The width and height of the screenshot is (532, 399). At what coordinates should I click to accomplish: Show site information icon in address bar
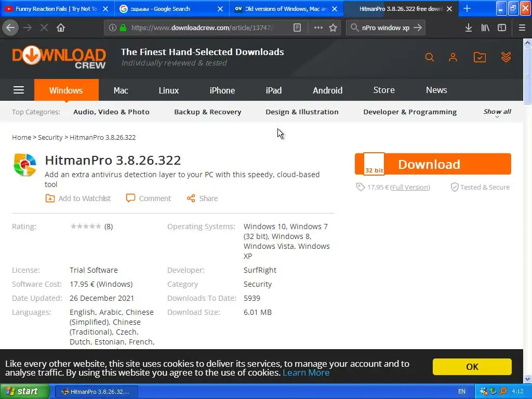[x=113, y=28]
